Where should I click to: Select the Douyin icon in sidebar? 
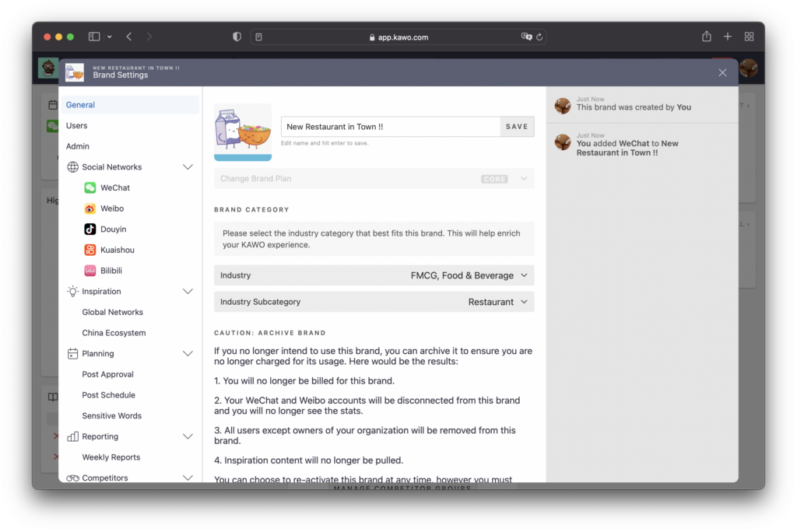(x=90, y=229)
